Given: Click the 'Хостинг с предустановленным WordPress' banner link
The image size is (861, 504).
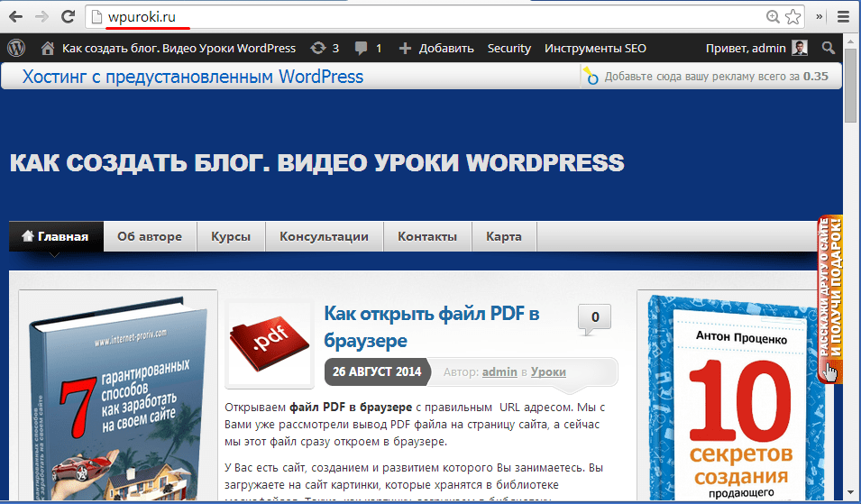Looking at the screenshot, I should 193,77.
